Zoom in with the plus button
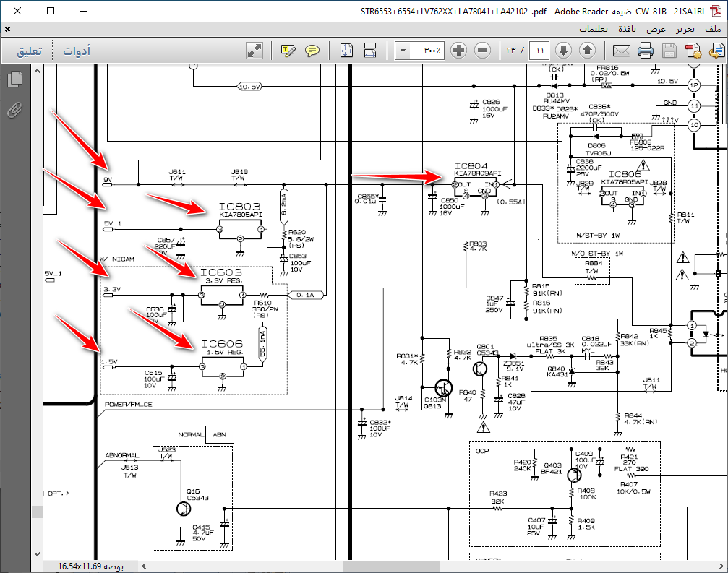728x573 pixels. click(459, 50)
